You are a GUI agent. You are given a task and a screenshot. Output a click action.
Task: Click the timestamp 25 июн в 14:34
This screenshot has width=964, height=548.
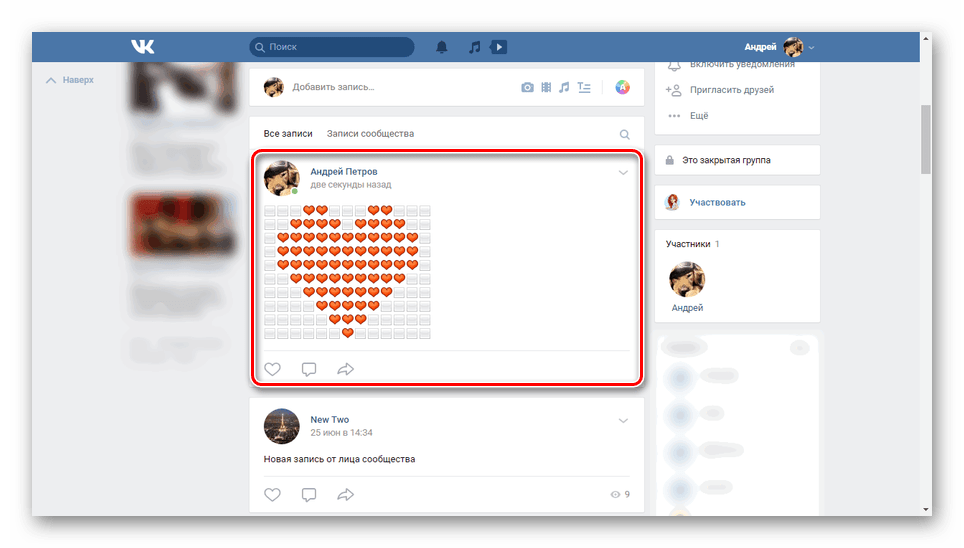(x=341, y=433)
